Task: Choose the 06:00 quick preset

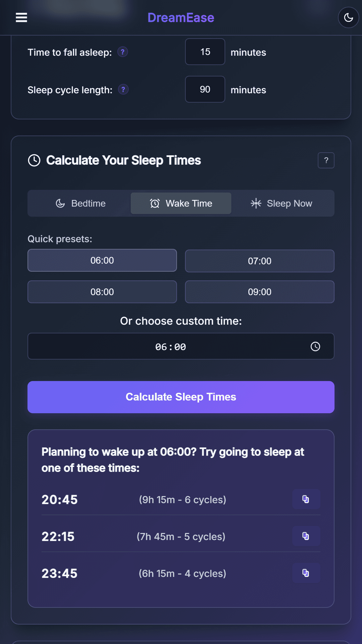Action: click(x=102, y=260)
